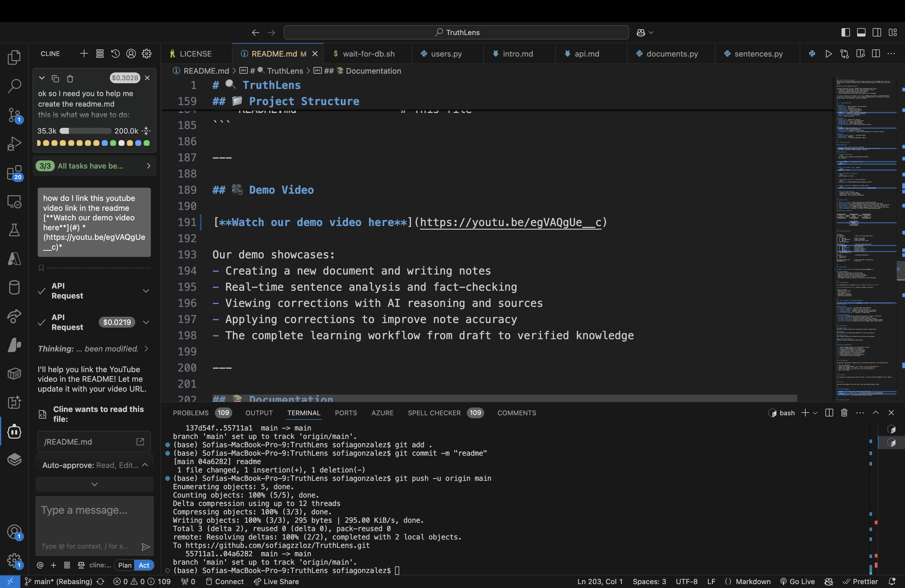The width and height of the screenshot is (905, 588).
Task: Switch Cline to Act mode
Action: pos(144,565)
